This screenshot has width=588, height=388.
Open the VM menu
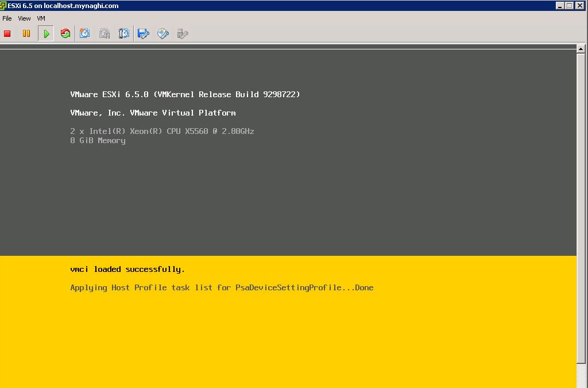41,18
